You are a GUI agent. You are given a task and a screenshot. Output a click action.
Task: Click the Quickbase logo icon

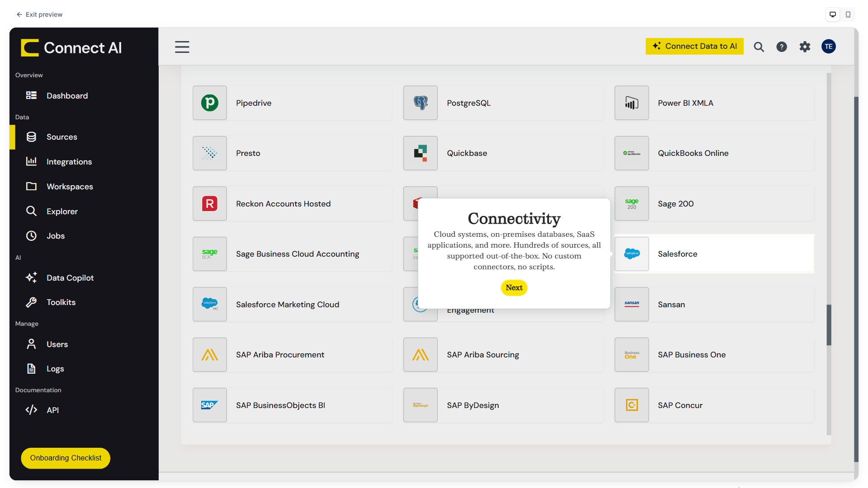point(420,153)
